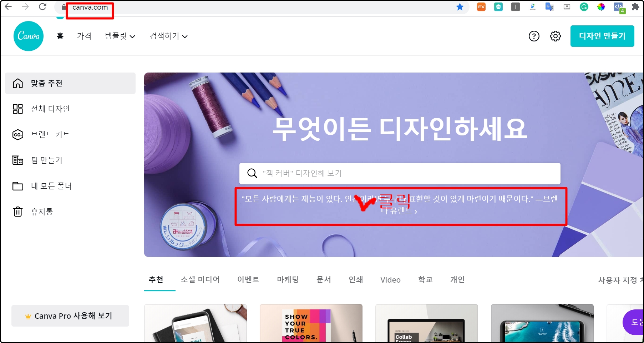Open 휴지통 in the sidebar
Screen dimensions: 644x343
pos(70,212)
